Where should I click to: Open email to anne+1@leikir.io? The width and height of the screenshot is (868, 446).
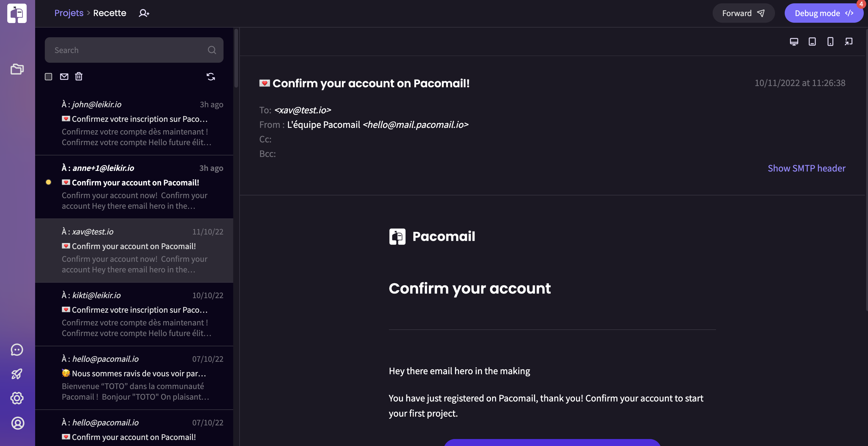tap(134, 187)
